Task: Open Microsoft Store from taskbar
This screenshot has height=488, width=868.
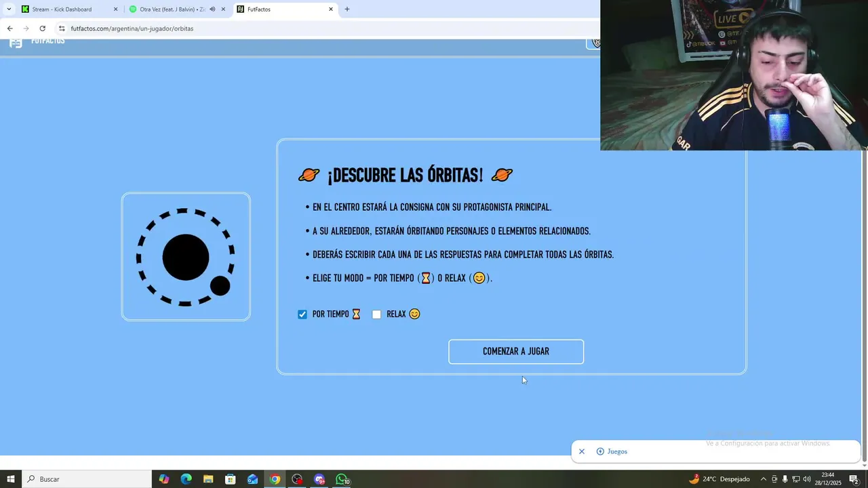Action: 231,479
